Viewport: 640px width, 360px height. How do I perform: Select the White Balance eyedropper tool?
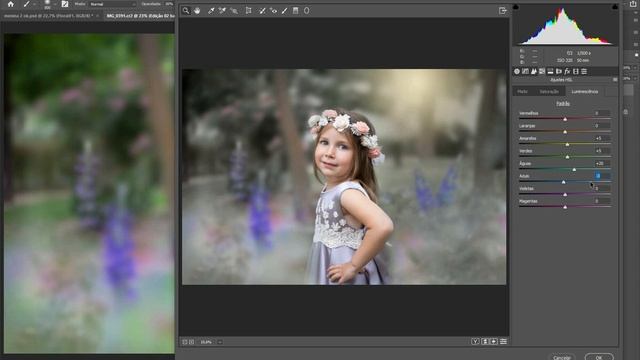tap(211, 11)
